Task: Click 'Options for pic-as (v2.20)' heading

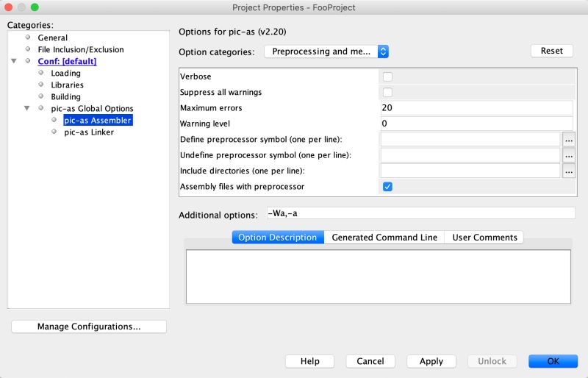Action: (x=232, y=32)
